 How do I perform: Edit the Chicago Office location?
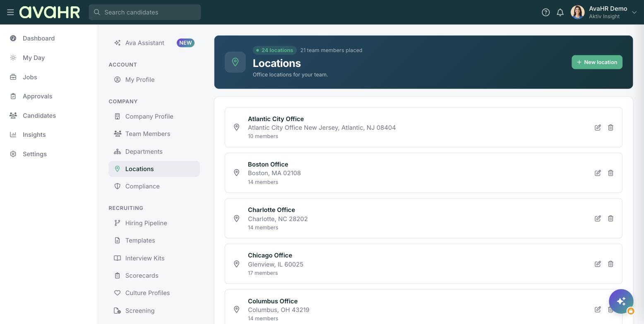point(598,264)
